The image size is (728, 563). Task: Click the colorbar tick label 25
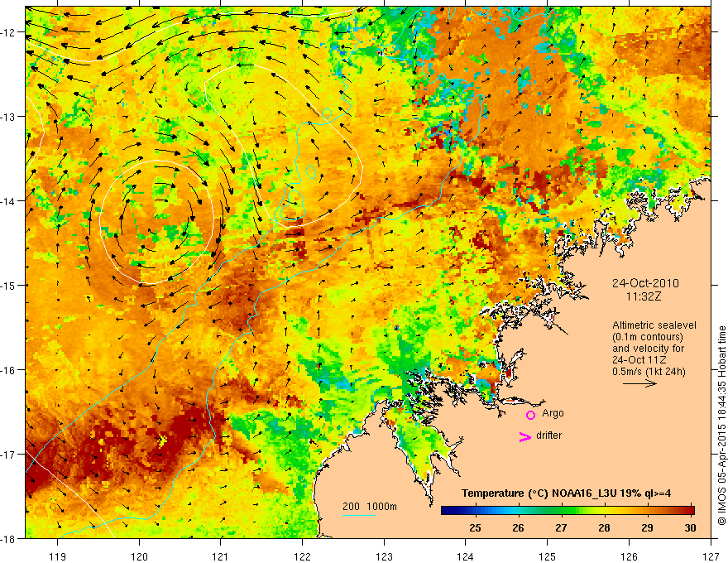click(475, 527)
